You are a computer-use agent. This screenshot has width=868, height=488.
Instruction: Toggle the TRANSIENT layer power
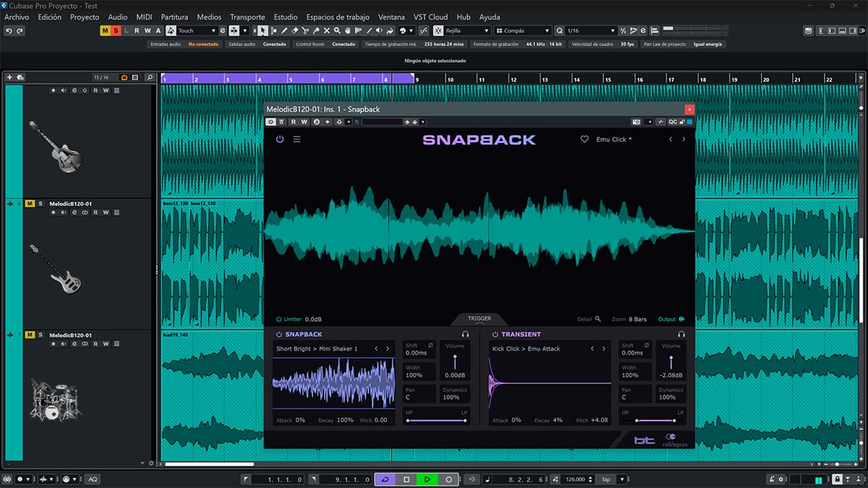pos(495,335)
